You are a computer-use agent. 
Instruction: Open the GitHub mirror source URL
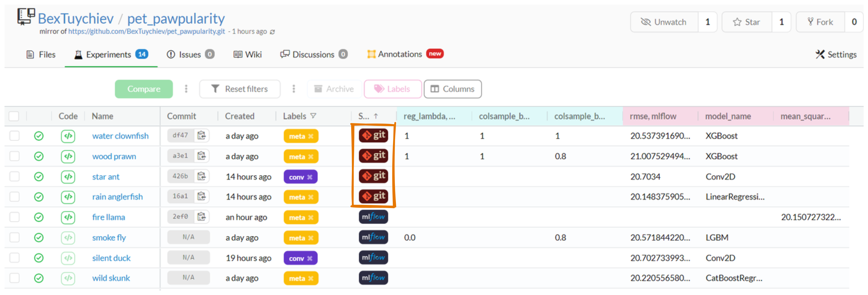click(x=147, y=31)
